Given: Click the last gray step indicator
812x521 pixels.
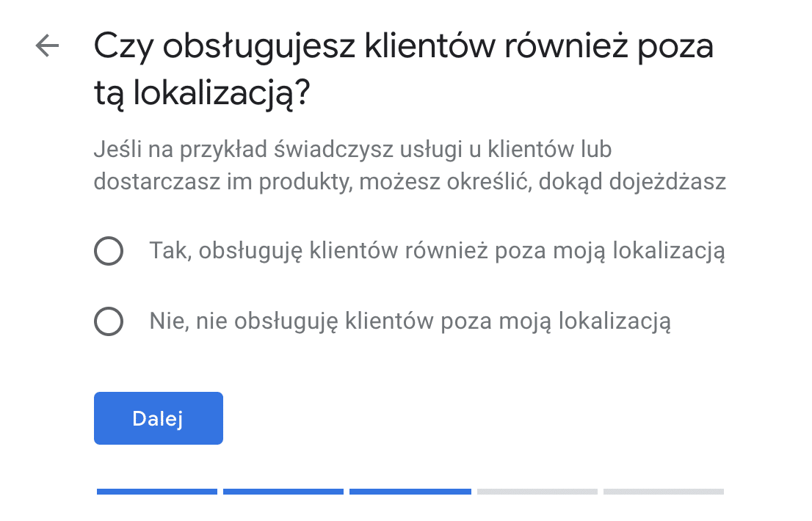Looking at the screenshot, I should [664, 491].
